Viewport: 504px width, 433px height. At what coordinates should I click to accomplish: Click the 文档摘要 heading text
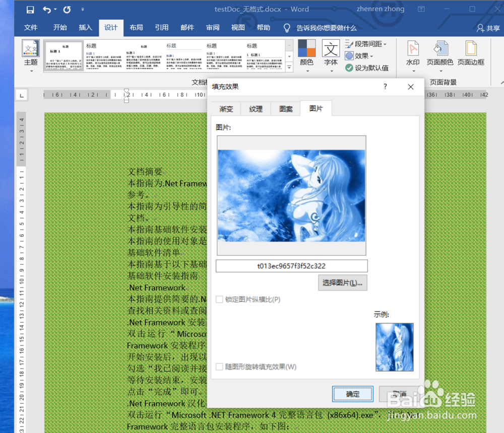(x=145, y=172)
